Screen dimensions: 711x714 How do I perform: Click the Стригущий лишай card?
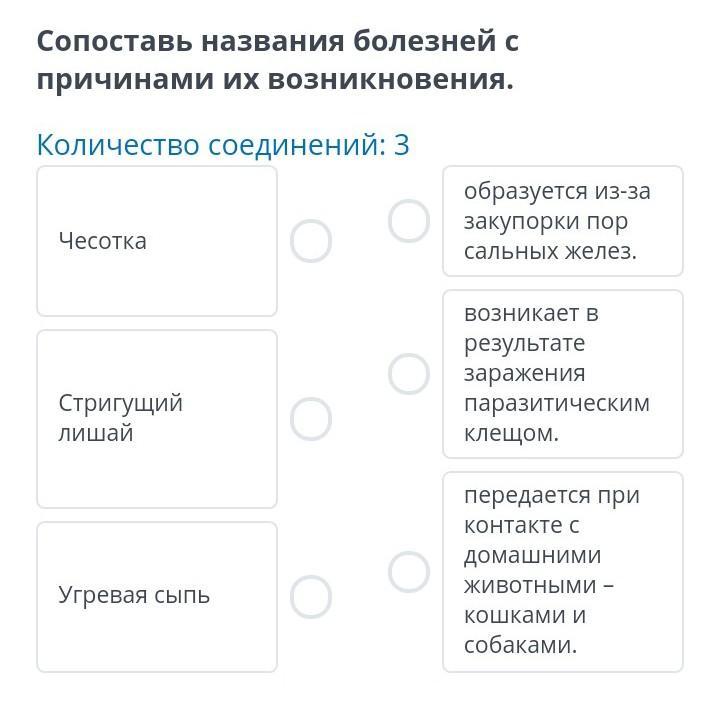pyautogui.click(x=157, y=419)
